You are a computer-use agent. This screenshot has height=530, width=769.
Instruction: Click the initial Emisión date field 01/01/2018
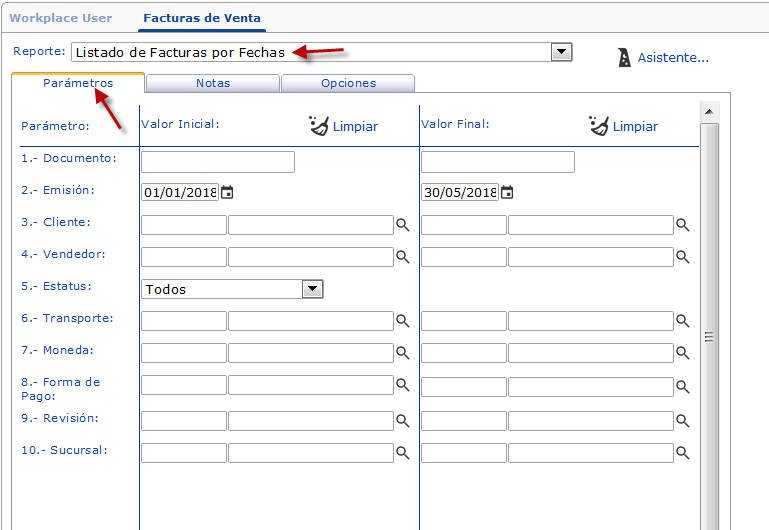click(180, 192)
